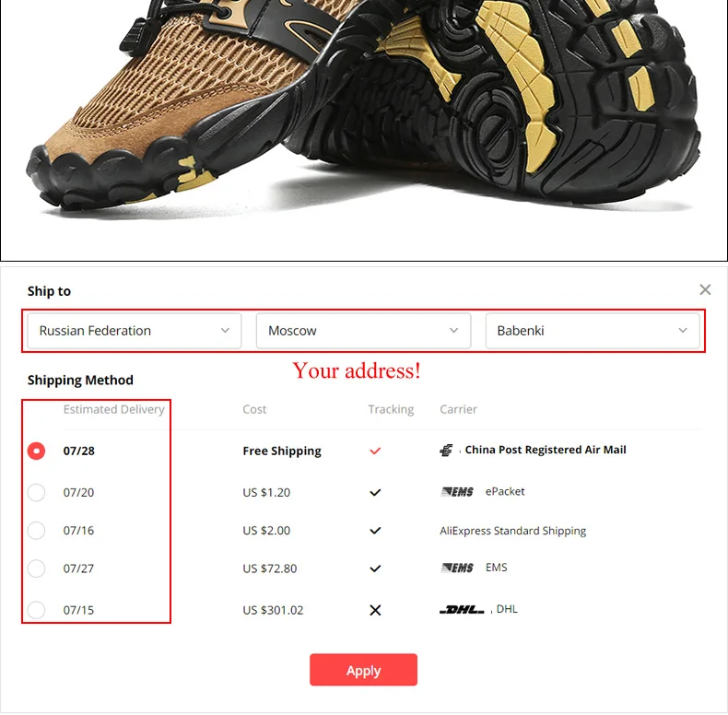Select the 07/16 delivery radio button

(36, 531)
